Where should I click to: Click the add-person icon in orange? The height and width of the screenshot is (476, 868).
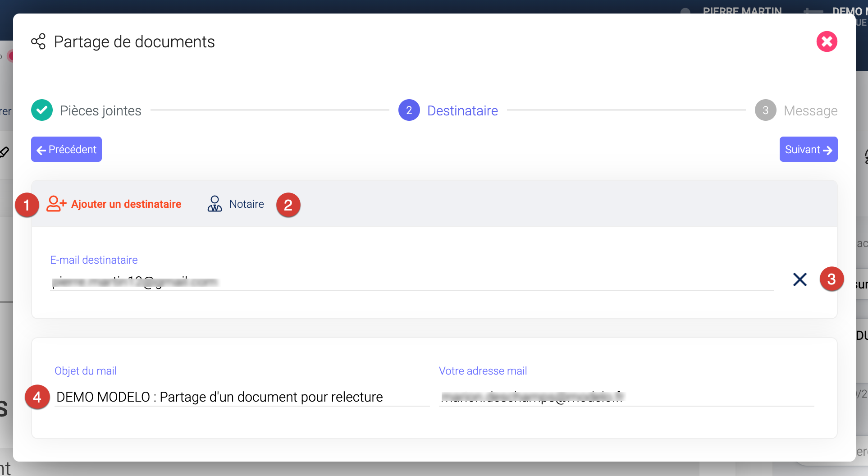(56, 204)
